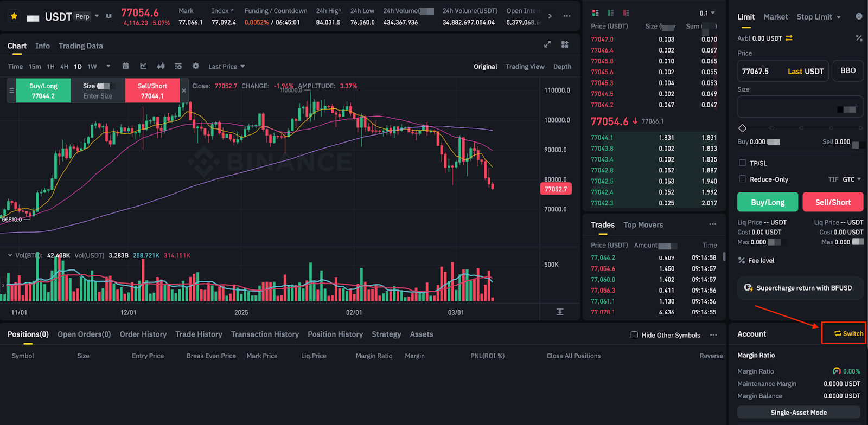Click the quick-order Enter Size field
This screenshot has width=868, height=425.
pos(98,96)
